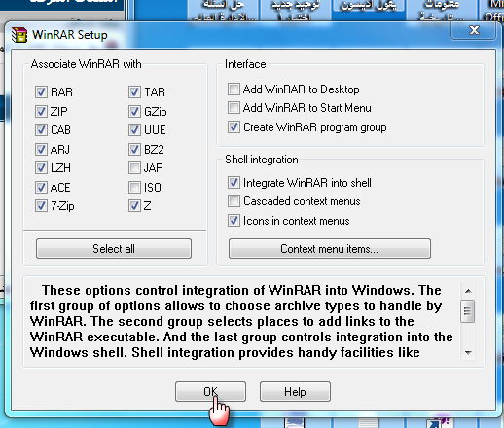Enable Add WinRAR to Start Menu

point(234,108)
